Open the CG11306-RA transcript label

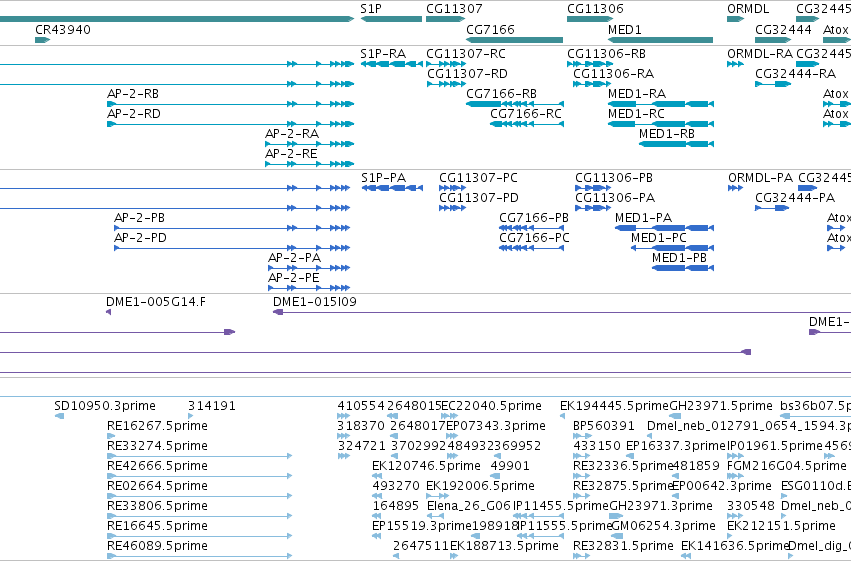pyautogui.click(x=613, y=73)
